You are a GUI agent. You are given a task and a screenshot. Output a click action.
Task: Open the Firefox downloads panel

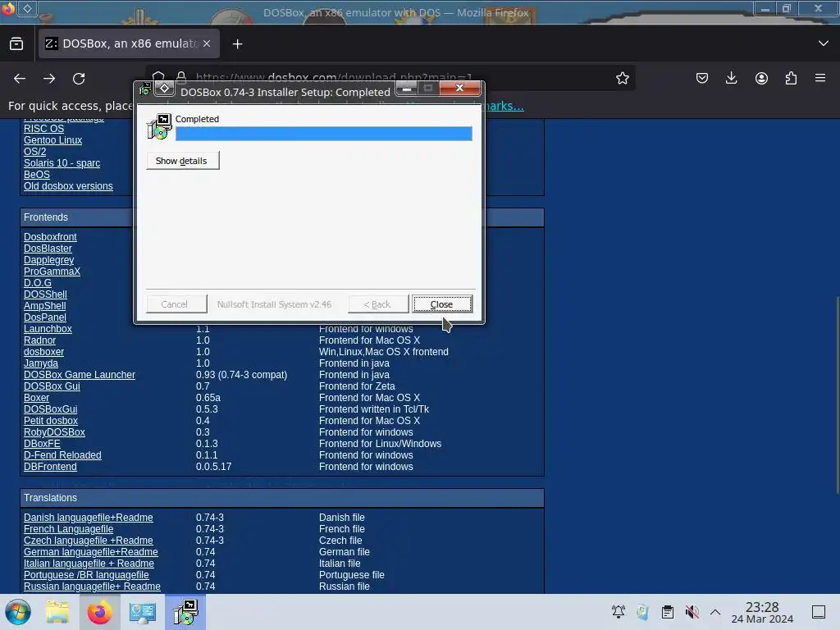click(731, 78)
